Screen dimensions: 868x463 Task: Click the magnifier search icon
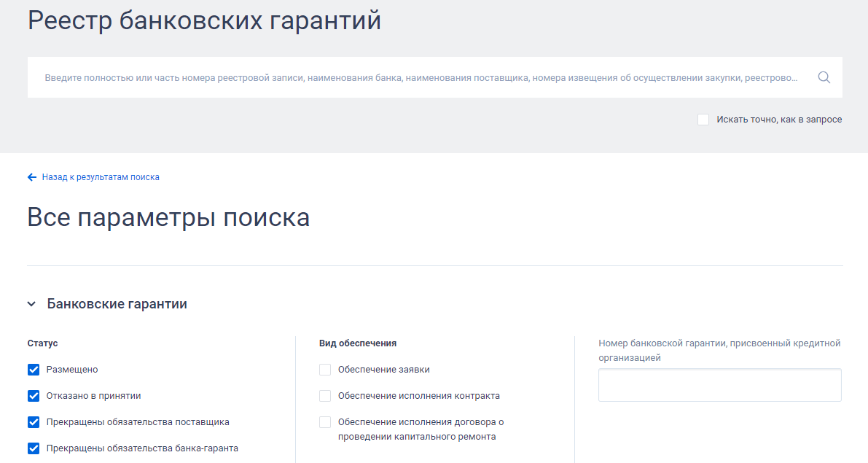[824, 77]
